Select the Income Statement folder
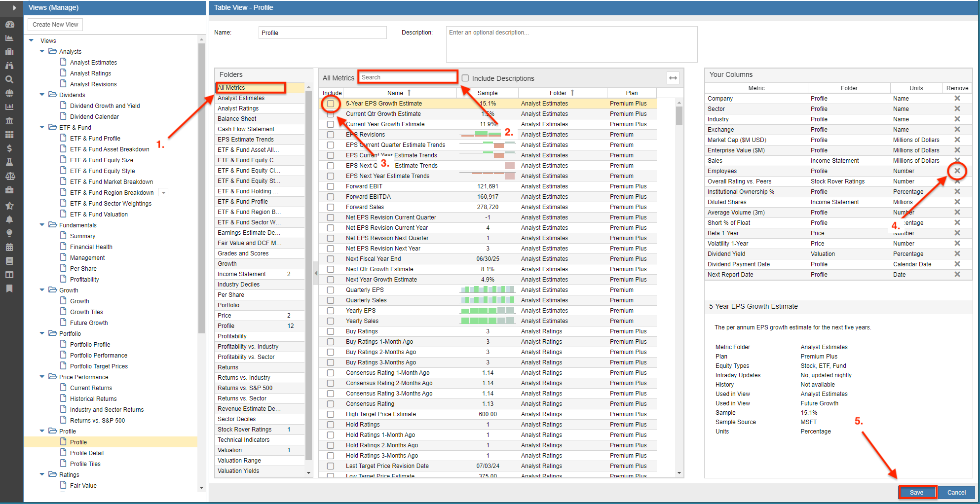 260,274
